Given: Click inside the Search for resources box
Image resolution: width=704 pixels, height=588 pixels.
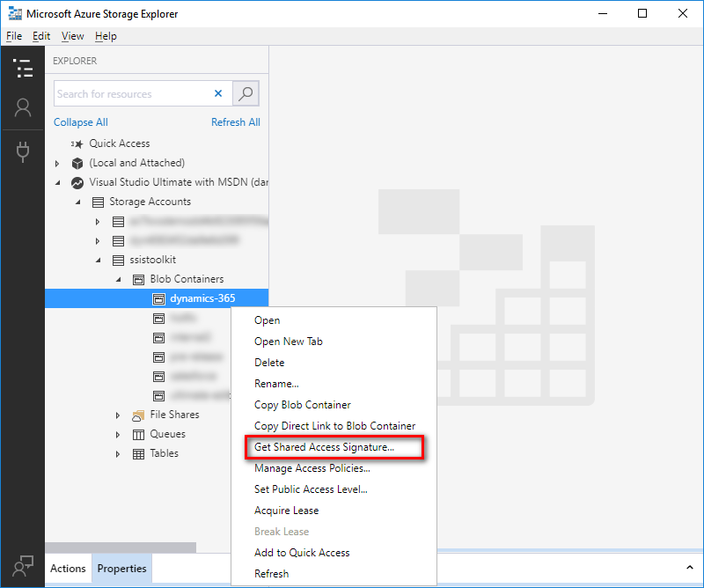Looking at the screenshot, I should pyautogui.click(x=132, y=93).
